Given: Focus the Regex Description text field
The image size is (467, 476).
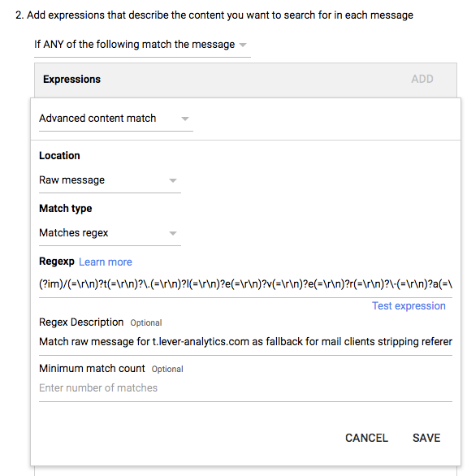Looking at the screenshot, I should click(x=245, y=342).
